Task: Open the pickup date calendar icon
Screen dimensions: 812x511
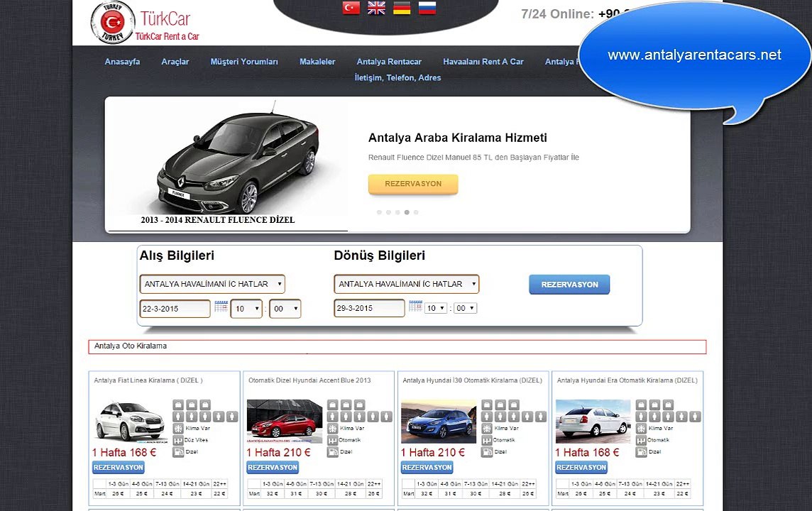Action: (x=221, y=307)
